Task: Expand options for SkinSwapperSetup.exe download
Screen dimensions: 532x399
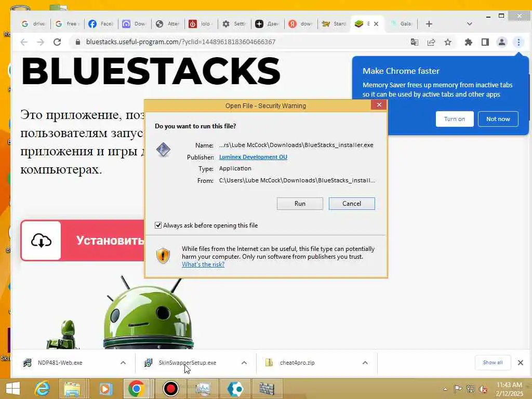Action: pyautogui.click(x=244, y=363)
